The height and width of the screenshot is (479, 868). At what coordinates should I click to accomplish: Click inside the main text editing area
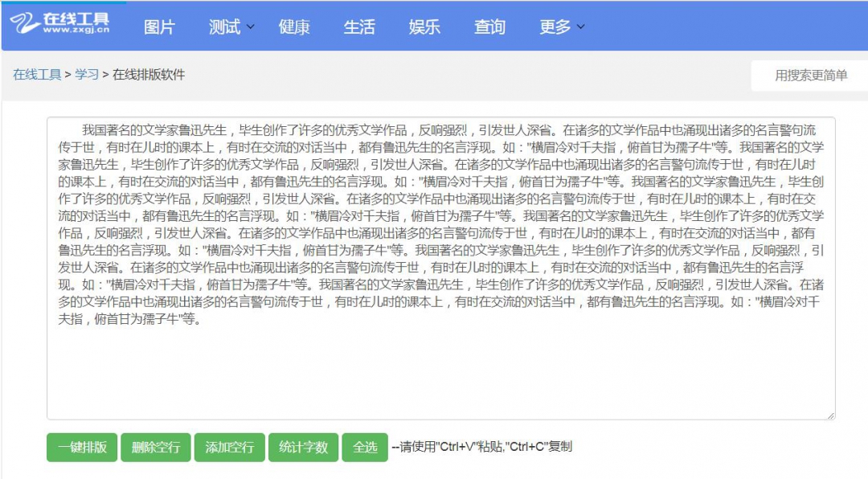click(440, 370)
